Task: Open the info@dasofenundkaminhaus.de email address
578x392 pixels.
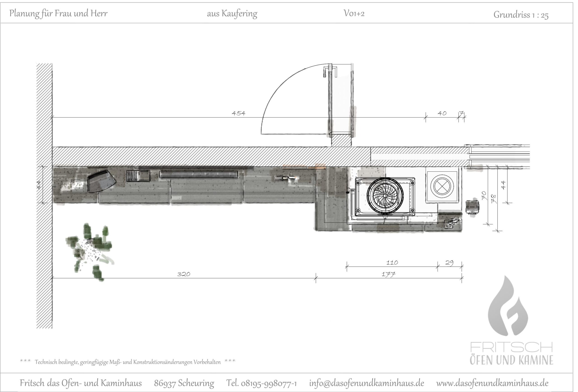Action: click(367, 383)
